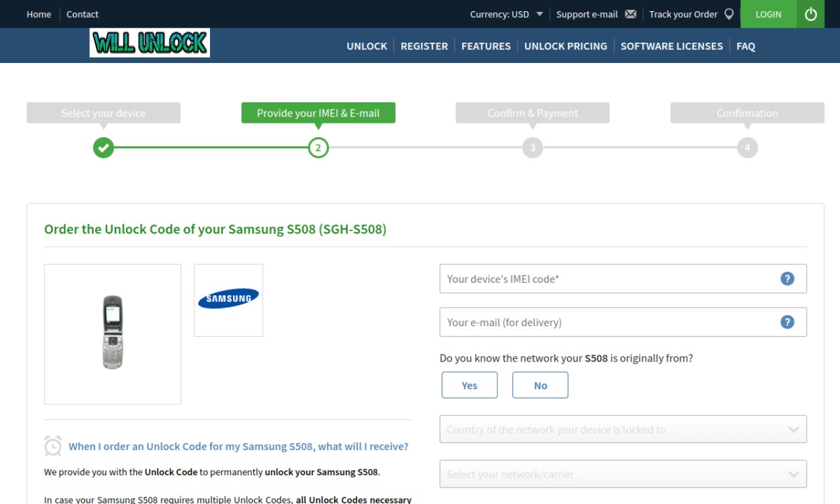Click the Contact link
Screen dimensions: 840x504
tap(83, 14)
